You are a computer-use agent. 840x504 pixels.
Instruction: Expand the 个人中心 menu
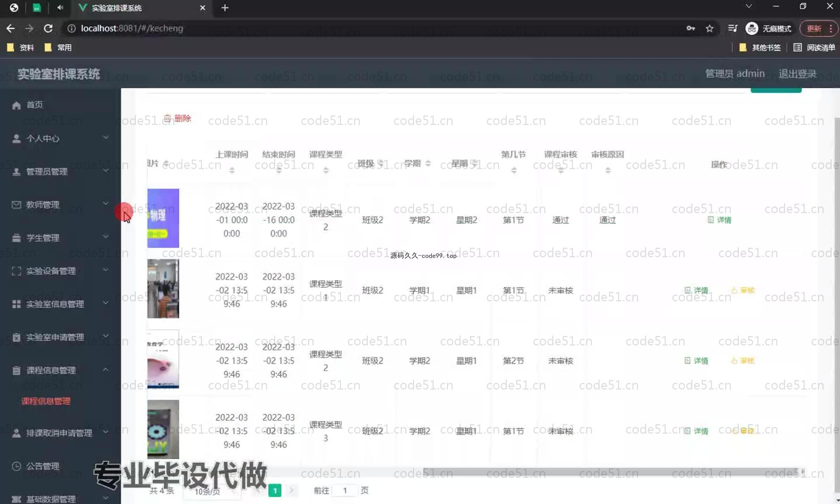point(60,138)
